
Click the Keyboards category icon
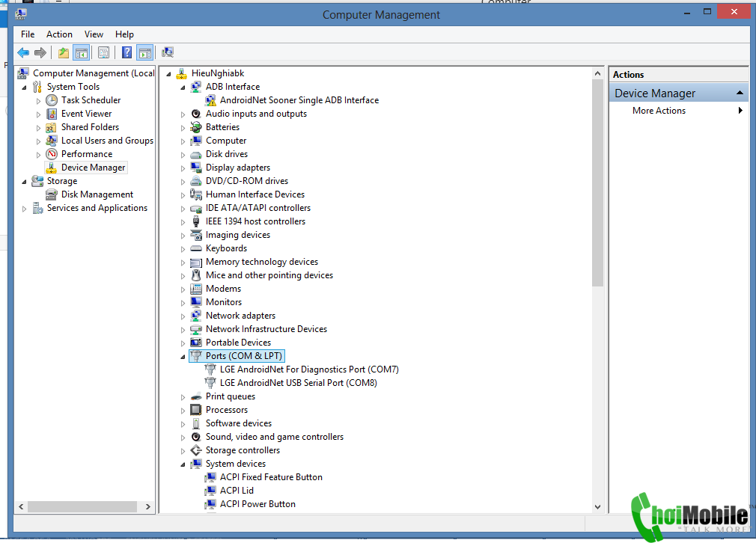[x=196, y=248]
